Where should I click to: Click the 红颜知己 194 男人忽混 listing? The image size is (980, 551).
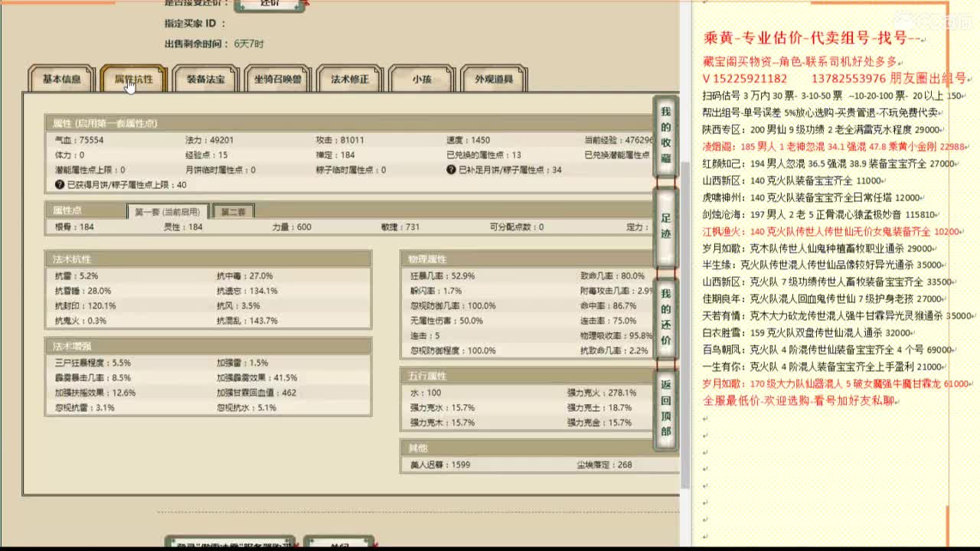point(828,164)
